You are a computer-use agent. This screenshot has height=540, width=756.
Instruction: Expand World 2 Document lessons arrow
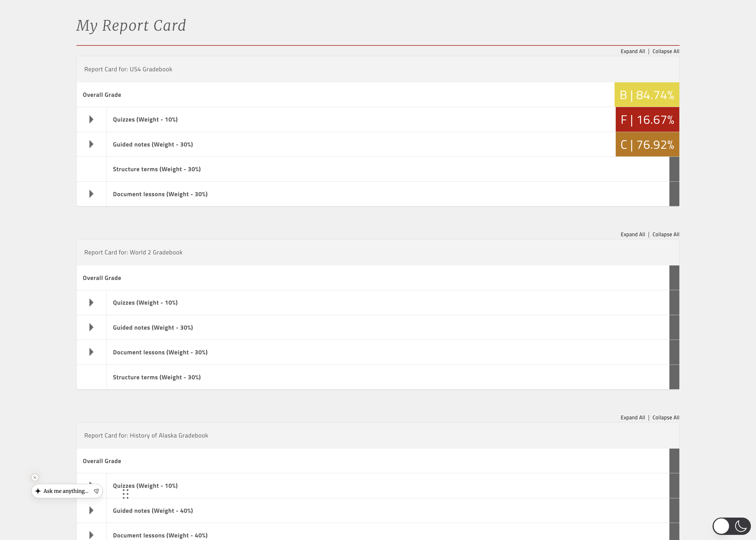[91, 352]
